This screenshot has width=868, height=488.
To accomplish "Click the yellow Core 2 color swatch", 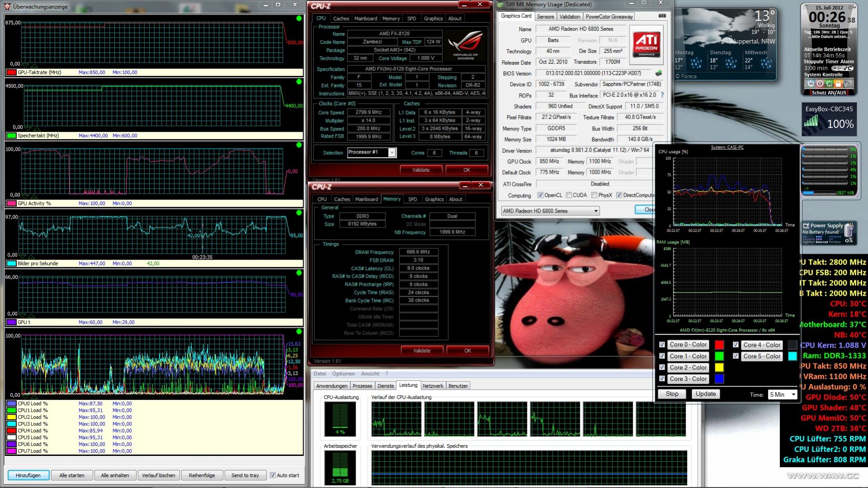I will (x=719, y=367).
